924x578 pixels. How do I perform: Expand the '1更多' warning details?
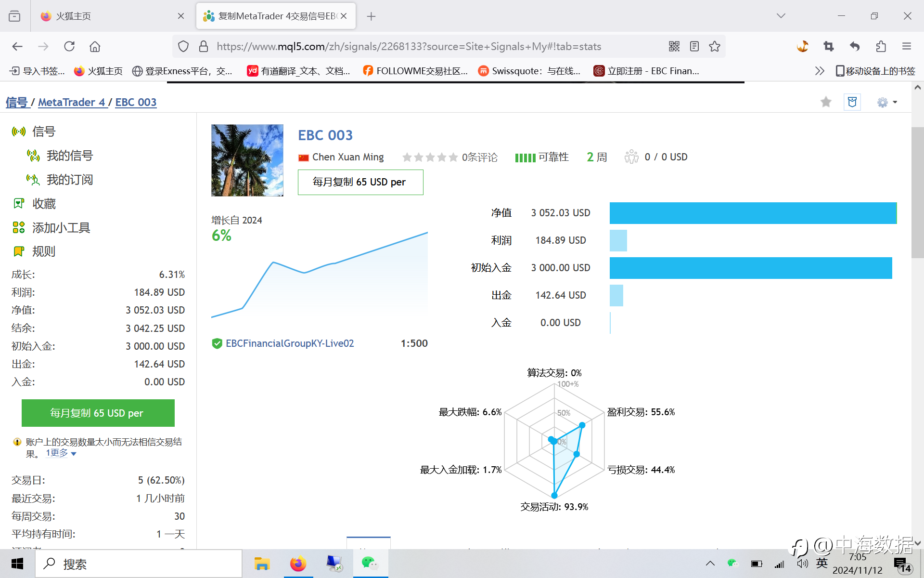(61, 453)
